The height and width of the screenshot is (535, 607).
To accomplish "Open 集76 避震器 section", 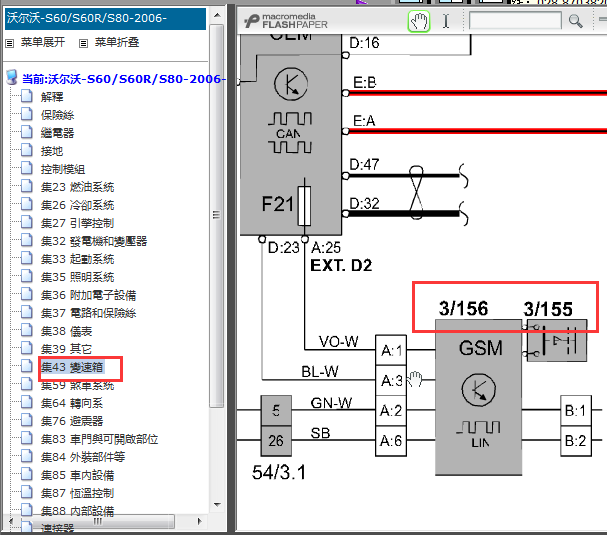I will click(x=72, y=421).
